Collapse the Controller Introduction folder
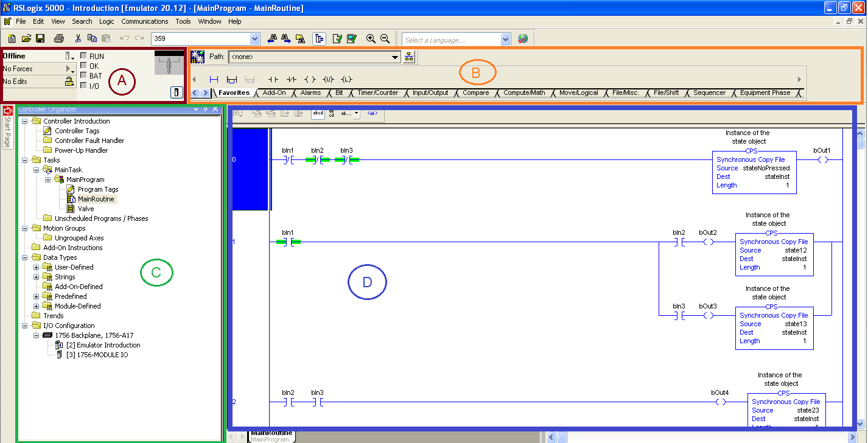868x443 pixels. 25,121
